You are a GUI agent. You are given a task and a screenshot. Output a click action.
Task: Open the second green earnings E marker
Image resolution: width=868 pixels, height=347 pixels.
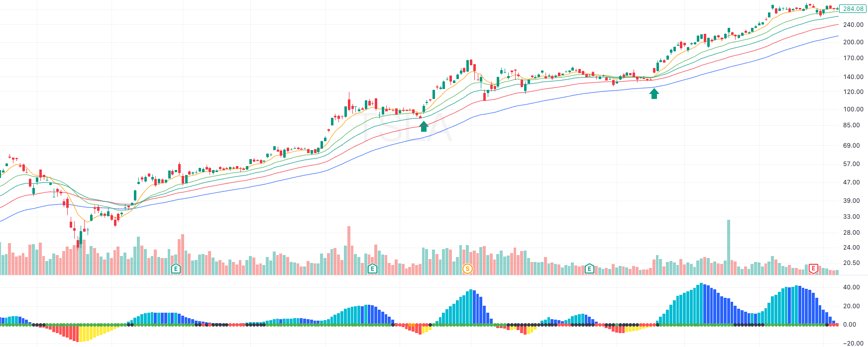coord(372,269)
